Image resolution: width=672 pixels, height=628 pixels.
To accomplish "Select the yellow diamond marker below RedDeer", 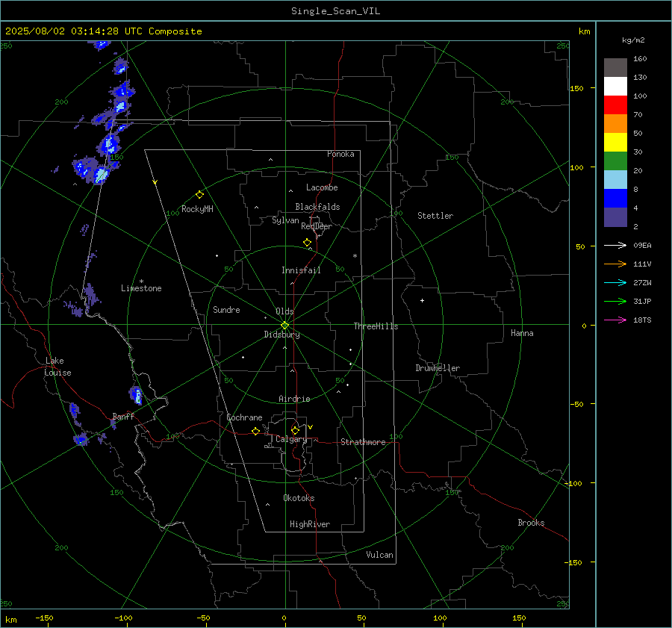I will click(x=307, y=243).
